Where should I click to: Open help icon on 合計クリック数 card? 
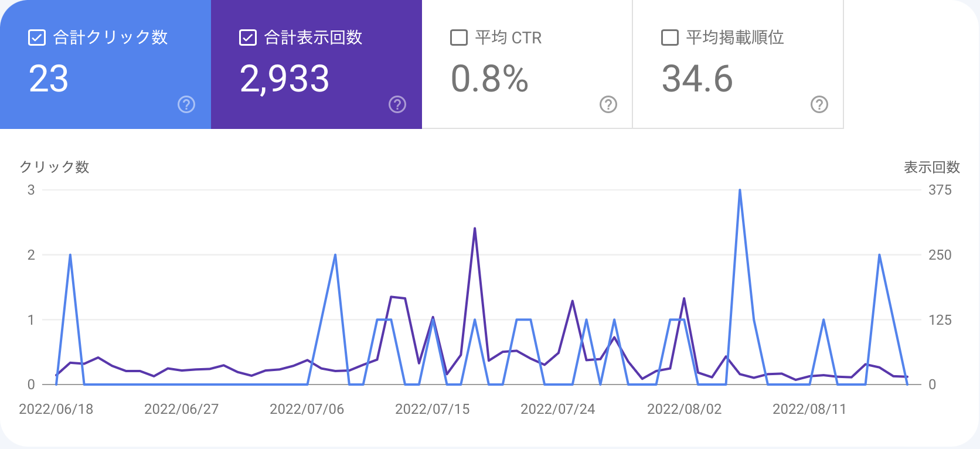[x=186, y=104]
